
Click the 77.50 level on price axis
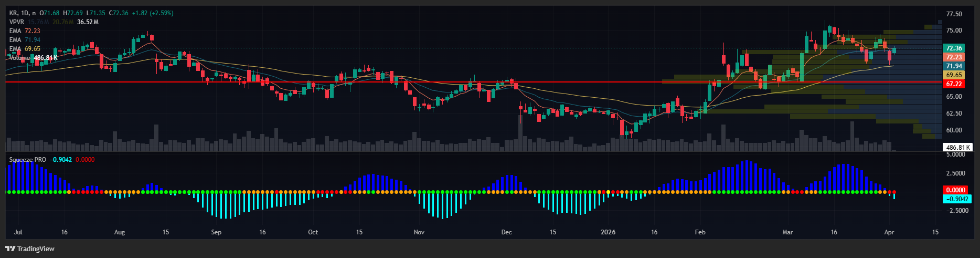point(954,14)
